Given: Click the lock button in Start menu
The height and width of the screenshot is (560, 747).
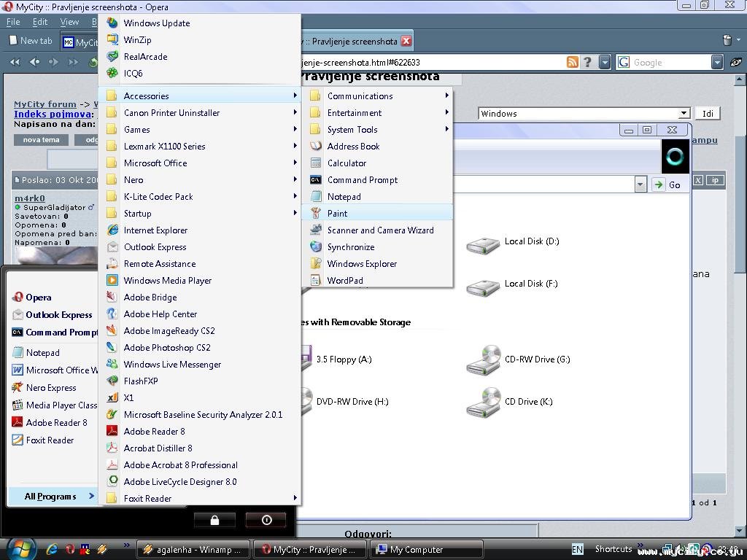Looking at the screenshot, I should click(214, 520).
